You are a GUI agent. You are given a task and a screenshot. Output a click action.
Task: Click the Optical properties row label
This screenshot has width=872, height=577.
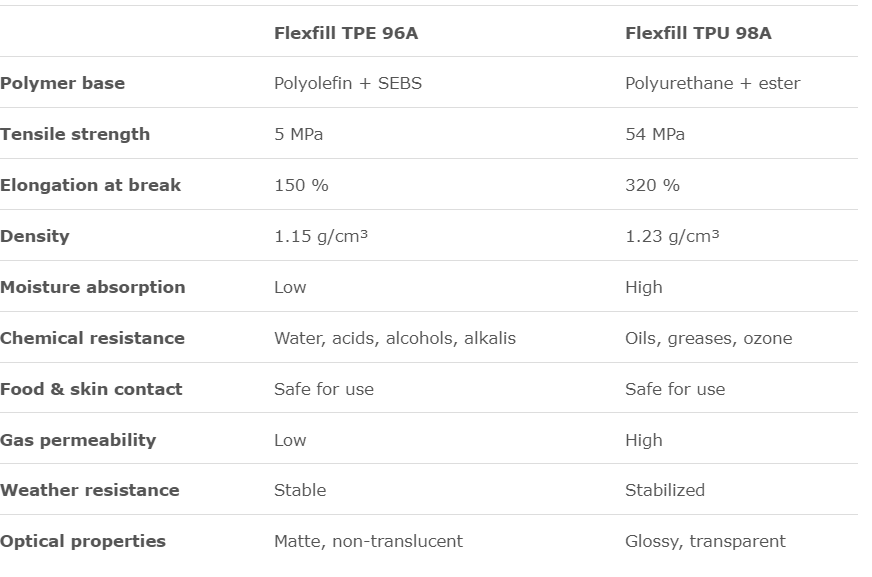click(x=83, y=541)
